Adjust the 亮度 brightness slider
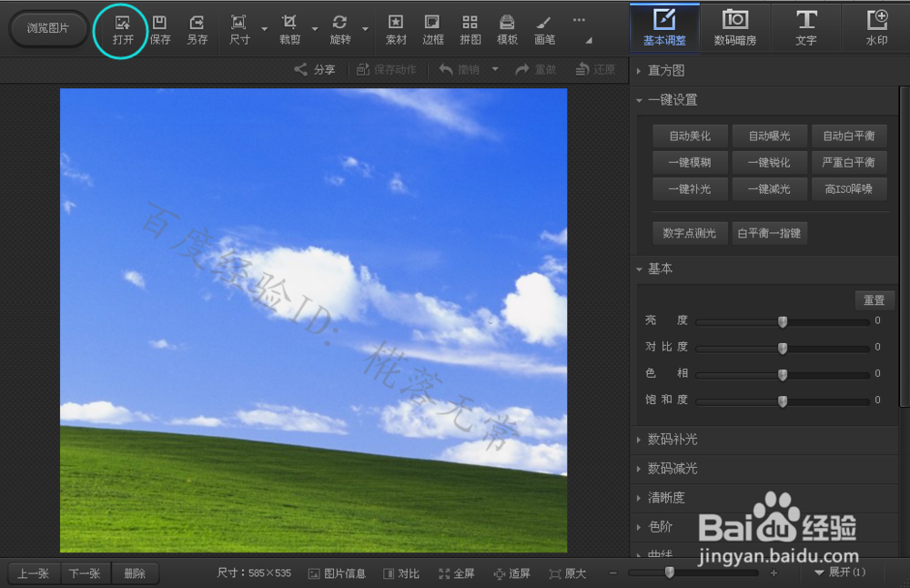This screenshot has width=910, height=588. [x=783, y=322]
